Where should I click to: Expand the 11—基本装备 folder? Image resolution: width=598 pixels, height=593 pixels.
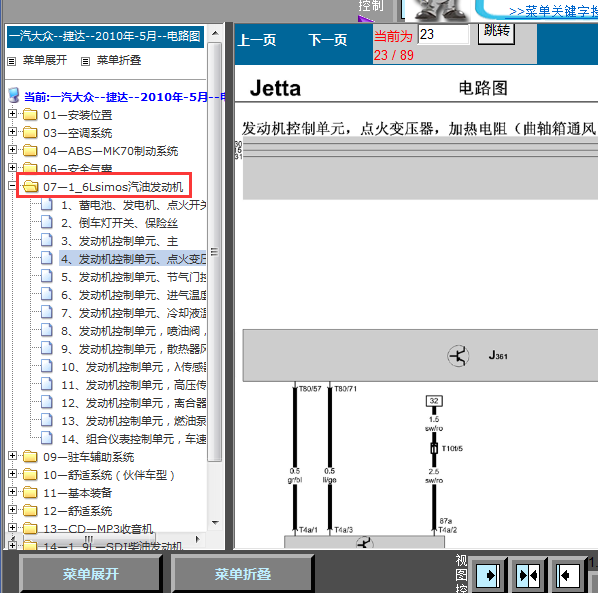click(x=12, y=492)
